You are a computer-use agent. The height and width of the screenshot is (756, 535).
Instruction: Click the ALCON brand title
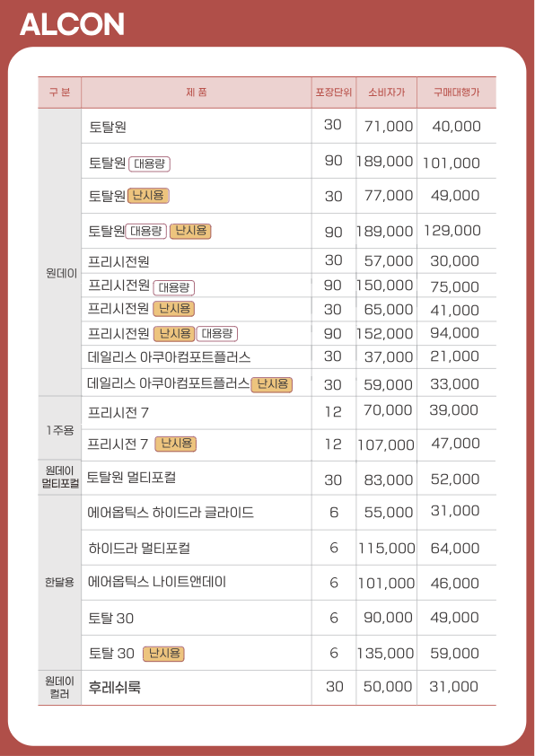click(x=72, y=24)
